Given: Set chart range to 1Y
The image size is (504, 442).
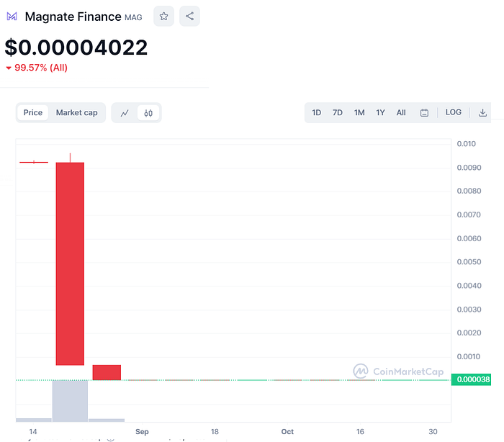Looking at the screenshot, I should [380, 113].
